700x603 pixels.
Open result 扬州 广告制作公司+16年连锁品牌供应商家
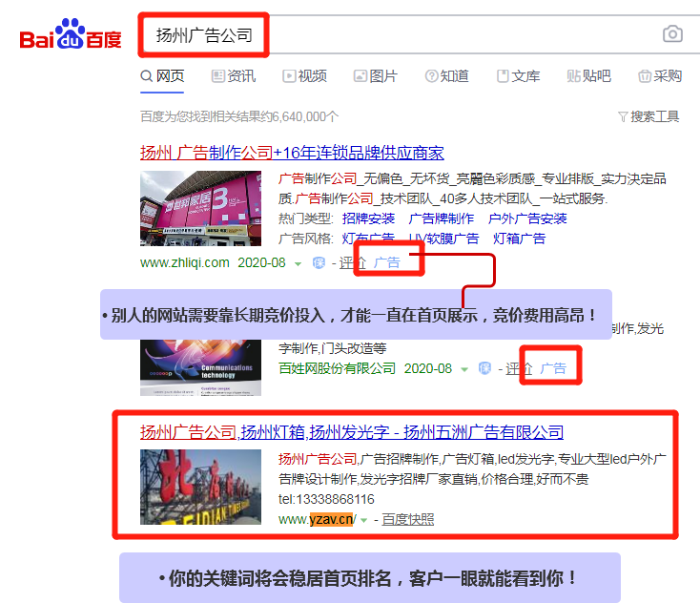coord(292,153)
